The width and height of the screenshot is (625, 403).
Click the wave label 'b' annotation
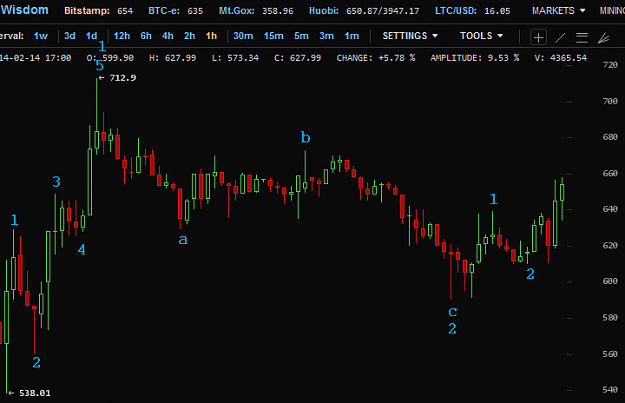[305, 138]
